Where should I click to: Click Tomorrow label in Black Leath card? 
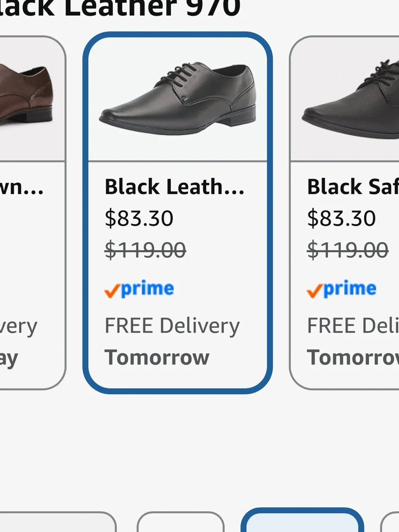pyautogui.click(x=157, y=358)
